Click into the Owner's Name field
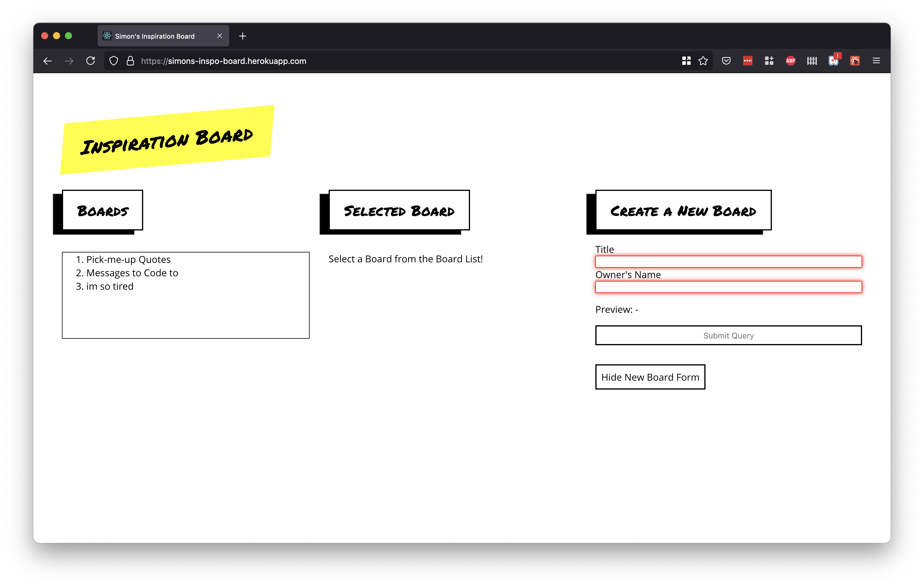 pyautogui.click(x=728, y=287)
